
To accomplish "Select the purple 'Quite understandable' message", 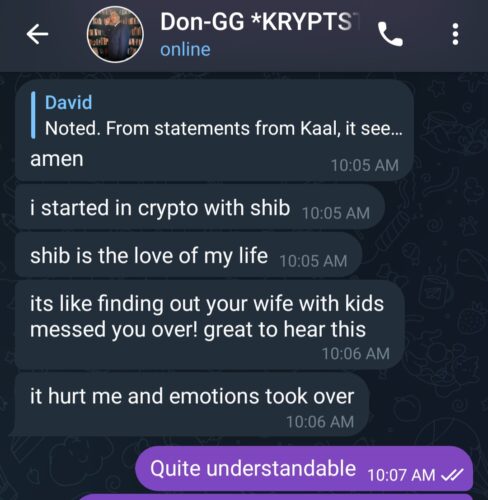I will 304,469.
